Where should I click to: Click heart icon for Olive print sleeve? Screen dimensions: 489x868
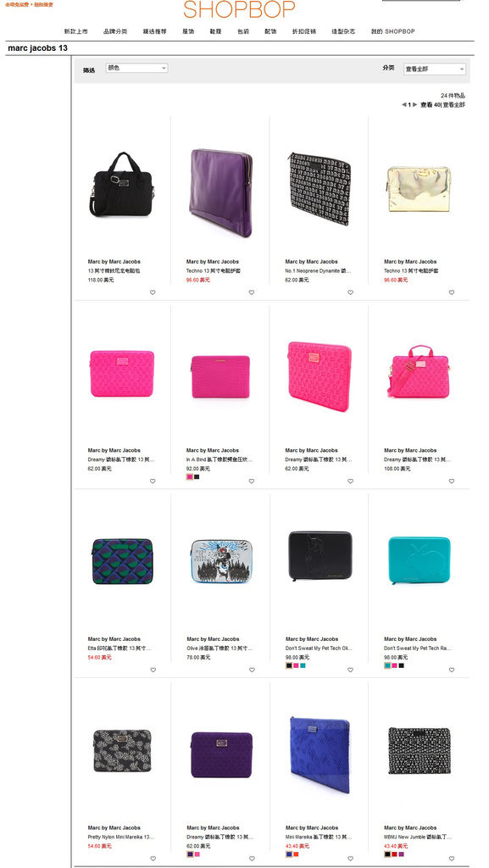[x=251, y=670]
